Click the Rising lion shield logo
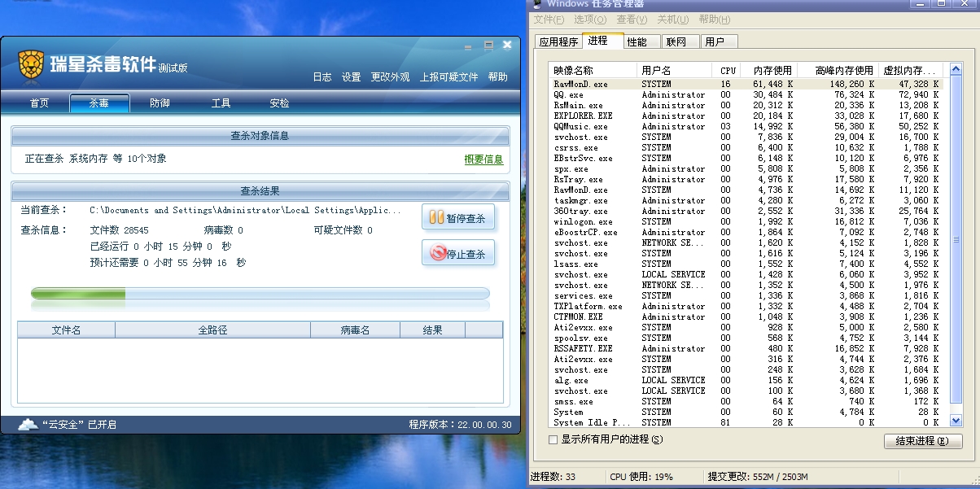 (31, 65)
